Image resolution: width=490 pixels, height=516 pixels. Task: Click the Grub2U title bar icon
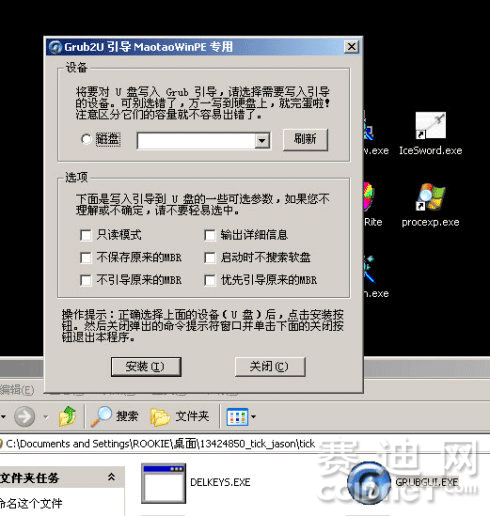[55, 47]
